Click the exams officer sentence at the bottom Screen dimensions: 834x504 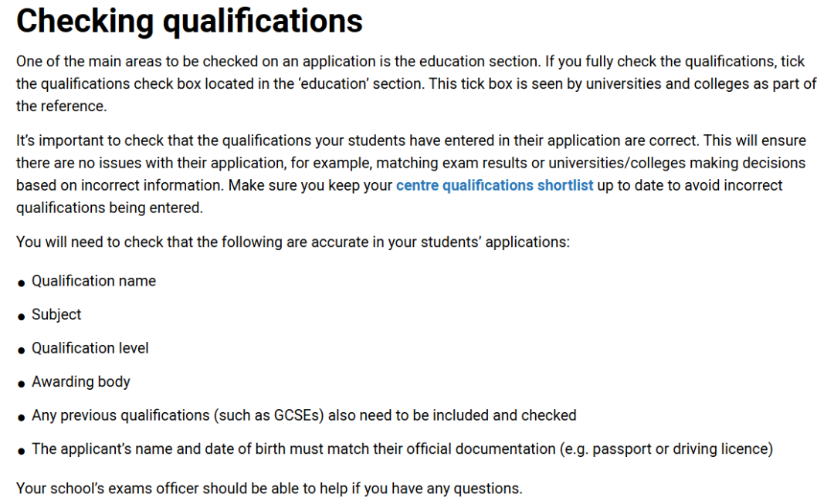269,489
